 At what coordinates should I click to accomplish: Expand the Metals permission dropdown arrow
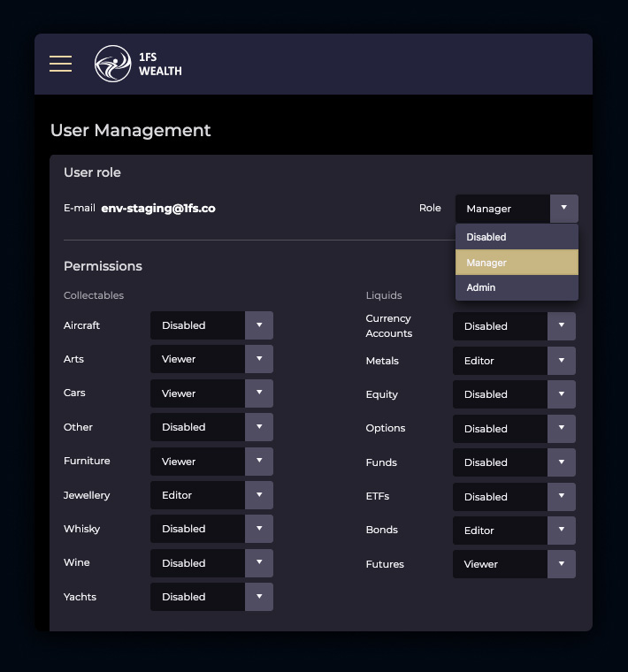(x=561, y=361)
